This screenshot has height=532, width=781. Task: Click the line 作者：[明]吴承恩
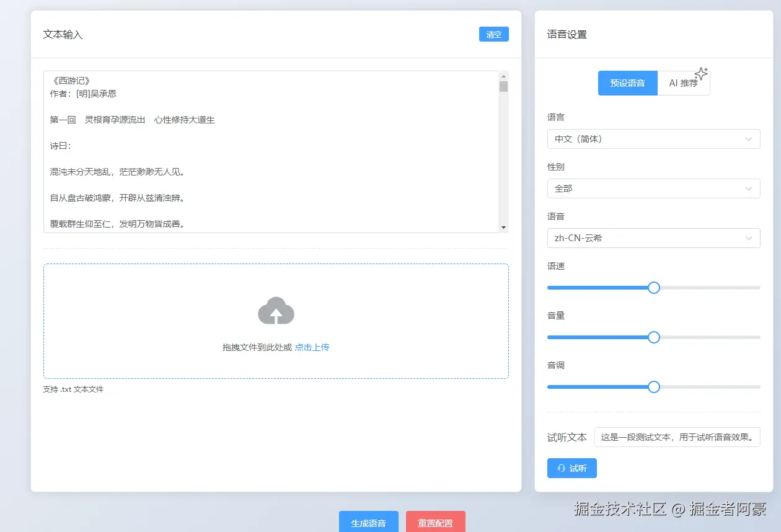coord(83,94)
